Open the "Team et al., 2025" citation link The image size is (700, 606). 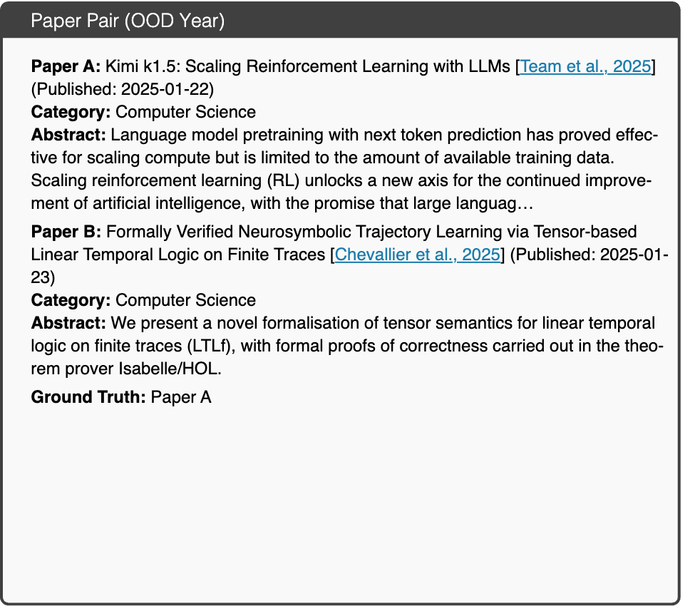586,66
